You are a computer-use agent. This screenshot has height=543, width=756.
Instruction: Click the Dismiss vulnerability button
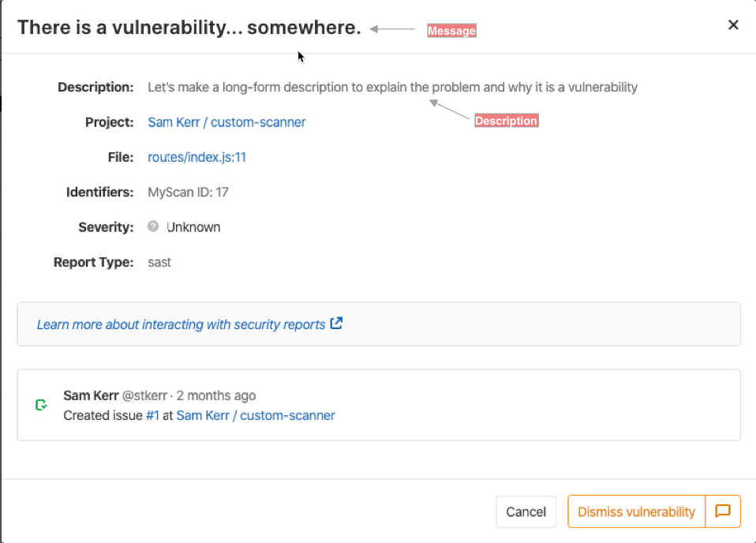point(635,511)
